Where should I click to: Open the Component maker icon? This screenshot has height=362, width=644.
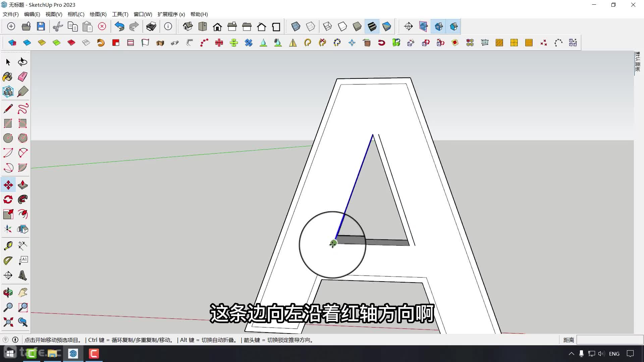click(8, 92)
